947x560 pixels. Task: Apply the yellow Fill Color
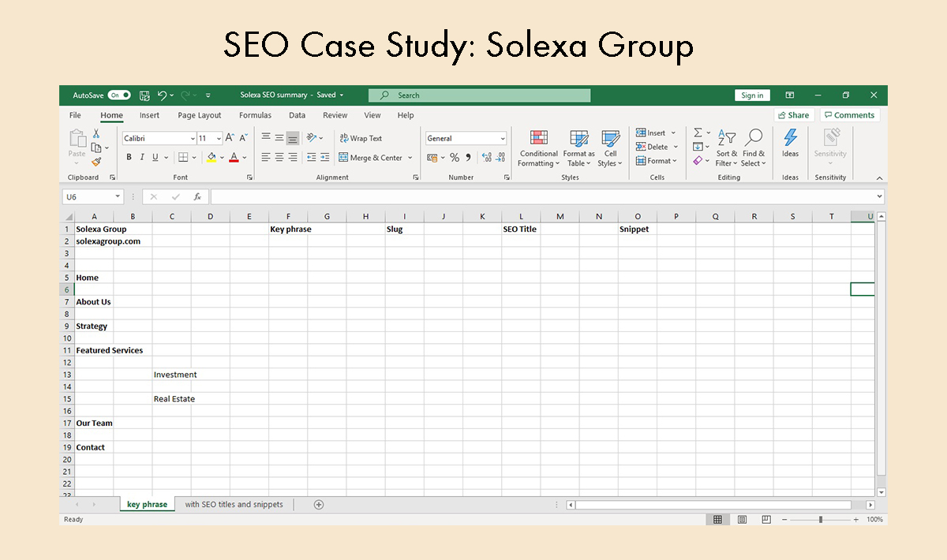tap(211, 158)
